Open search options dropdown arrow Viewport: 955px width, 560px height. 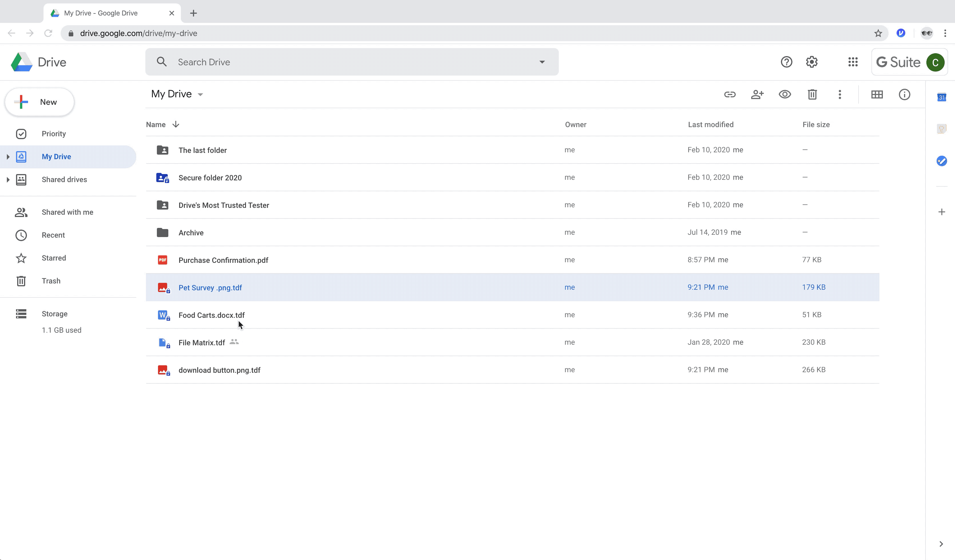[x=542, y=62]
